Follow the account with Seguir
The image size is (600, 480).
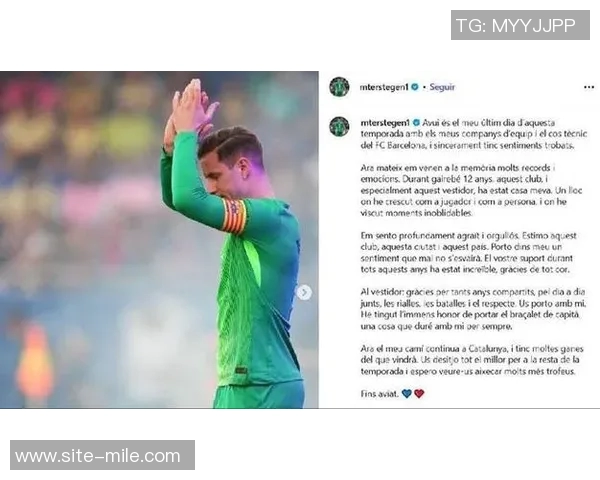[x=442, y=87]
